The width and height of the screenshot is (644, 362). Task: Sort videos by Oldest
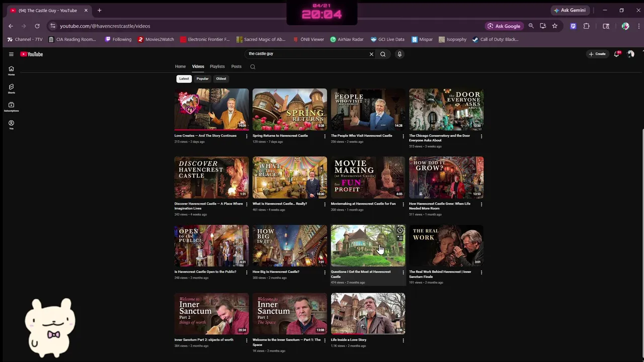(221, 78)
